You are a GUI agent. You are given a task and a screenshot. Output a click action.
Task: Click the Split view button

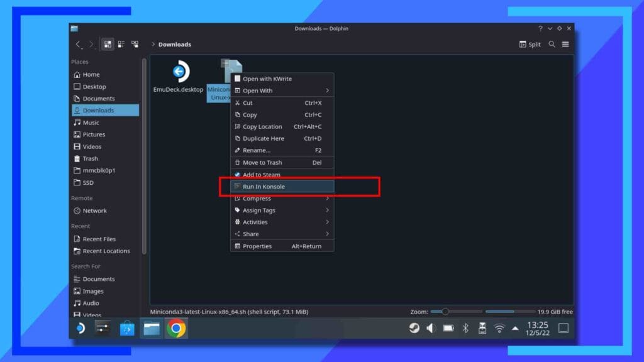pyautogui.click(x=530, y=45)
